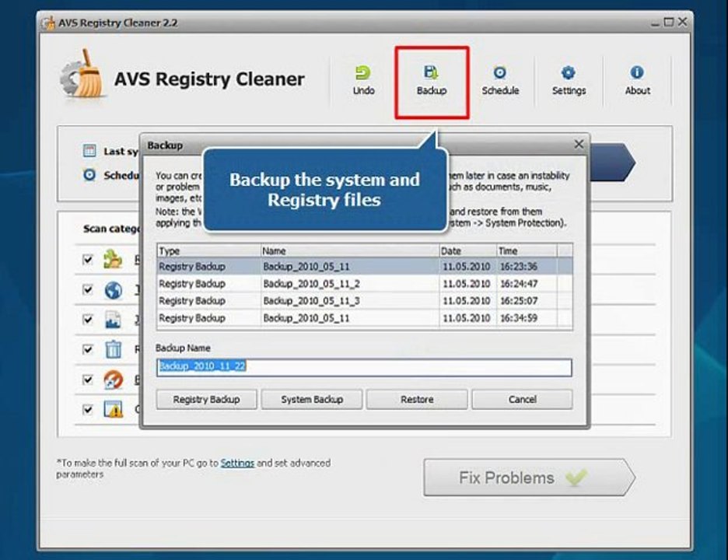Maximize the AVS Registry Cleaner window
Screen dimensions: 728x560
(x=669, y=22)
